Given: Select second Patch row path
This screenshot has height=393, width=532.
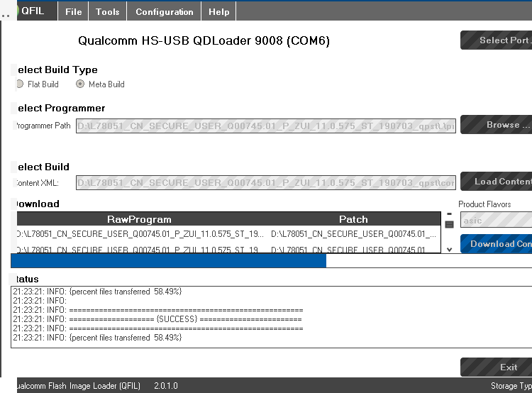Looking at the screenshot, I should coord(348,250).
